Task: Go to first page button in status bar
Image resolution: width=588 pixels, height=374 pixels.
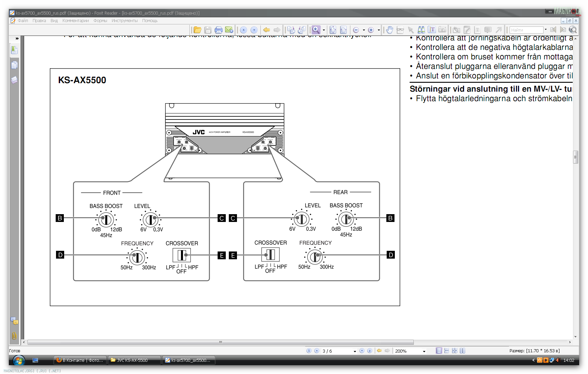Action: coord(309,351)
